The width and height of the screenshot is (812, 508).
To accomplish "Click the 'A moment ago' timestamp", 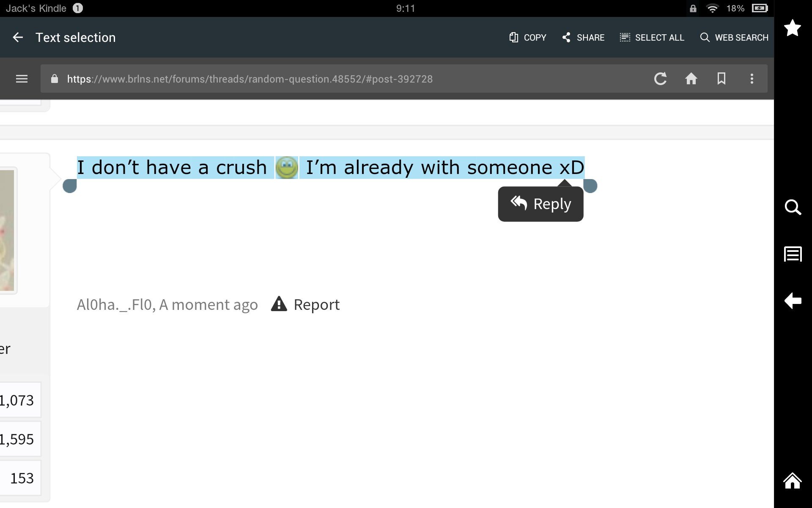I will click(208, 305).
